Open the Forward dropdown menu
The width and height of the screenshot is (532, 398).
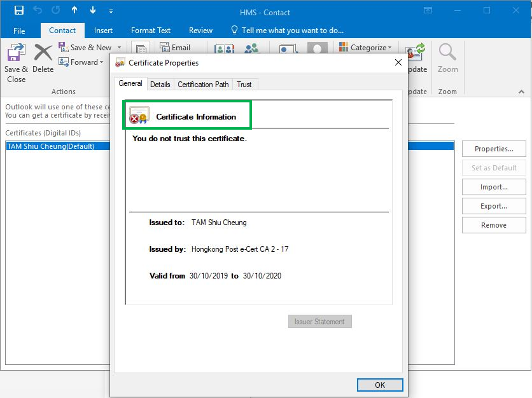coord(101,62)
